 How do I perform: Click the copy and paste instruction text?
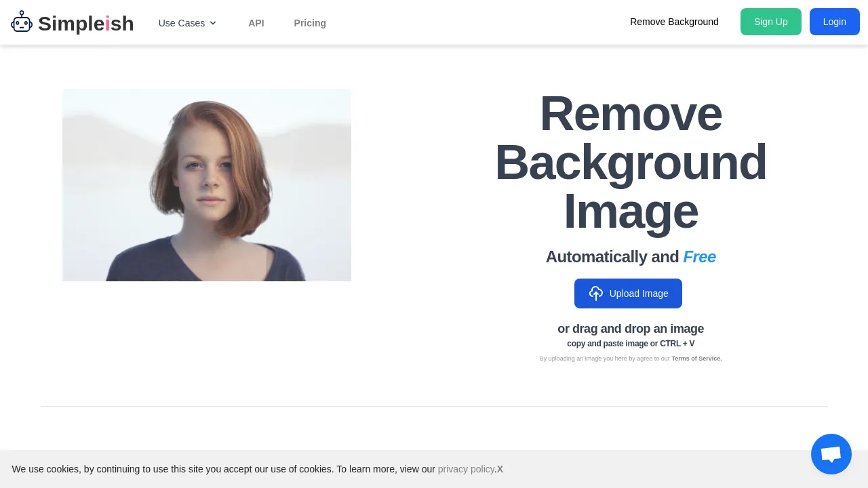(x=631, y=344)
